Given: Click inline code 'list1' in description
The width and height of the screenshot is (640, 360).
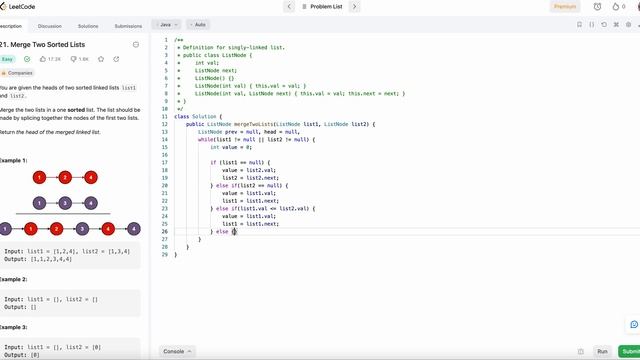Looking at the screenshot, I should (x=129, y=88).
